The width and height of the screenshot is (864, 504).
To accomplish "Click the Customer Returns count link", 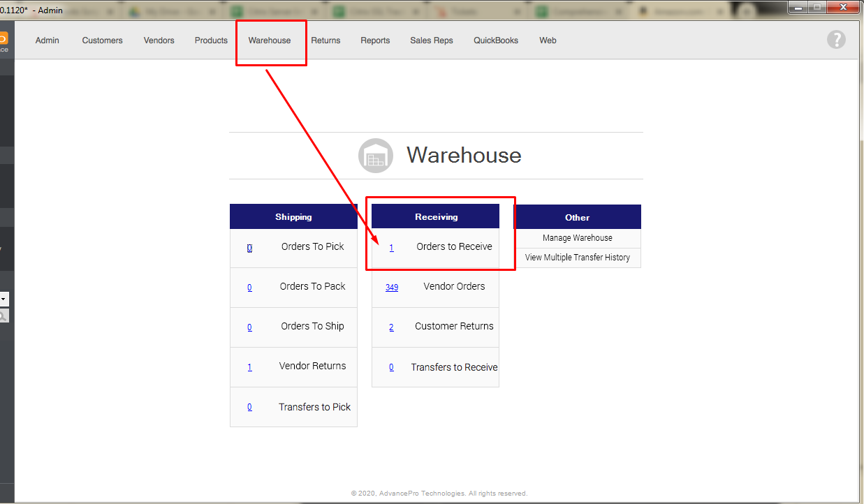I will point(391,327).
